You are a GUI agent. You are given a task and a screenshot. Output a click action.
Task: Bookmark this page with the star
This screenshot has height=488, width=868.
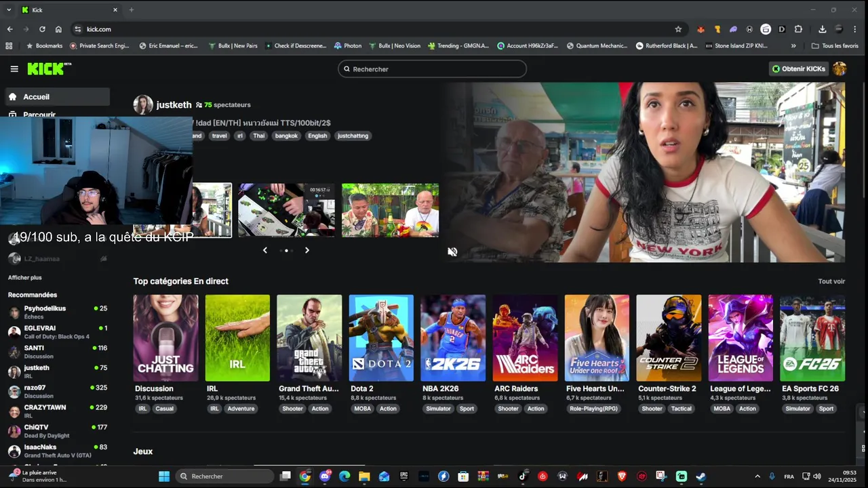pos(678,29)
